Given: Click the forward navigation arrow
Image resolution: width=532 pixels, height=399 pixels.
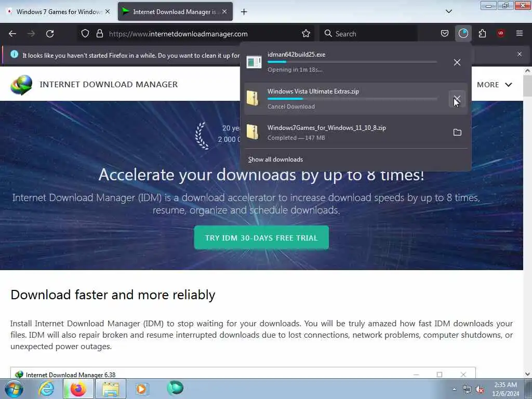Looking at the screenshot, I should click(31, 34).
